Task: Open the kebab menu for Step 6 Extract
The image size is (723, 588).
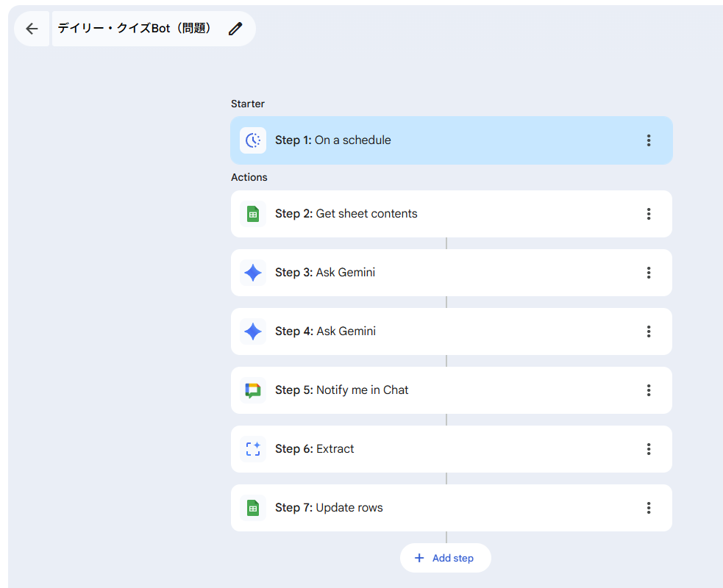Action: [x=649, y=449]
